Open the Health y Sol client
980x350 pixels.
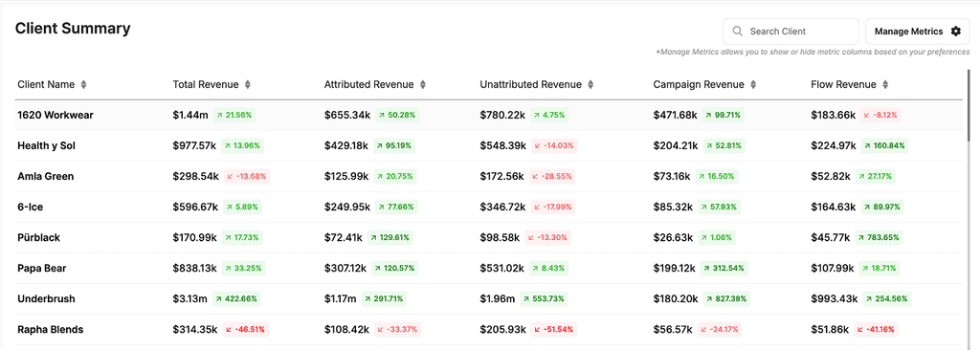(x=47, y=145)
